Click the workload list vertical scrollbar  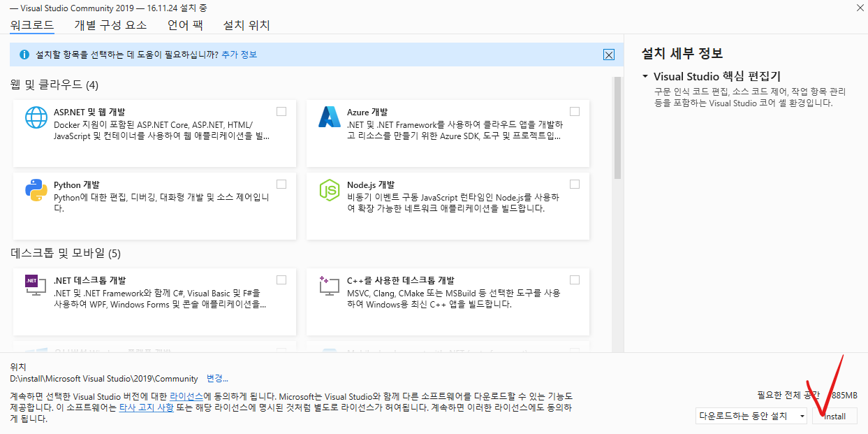click(617, 128)
